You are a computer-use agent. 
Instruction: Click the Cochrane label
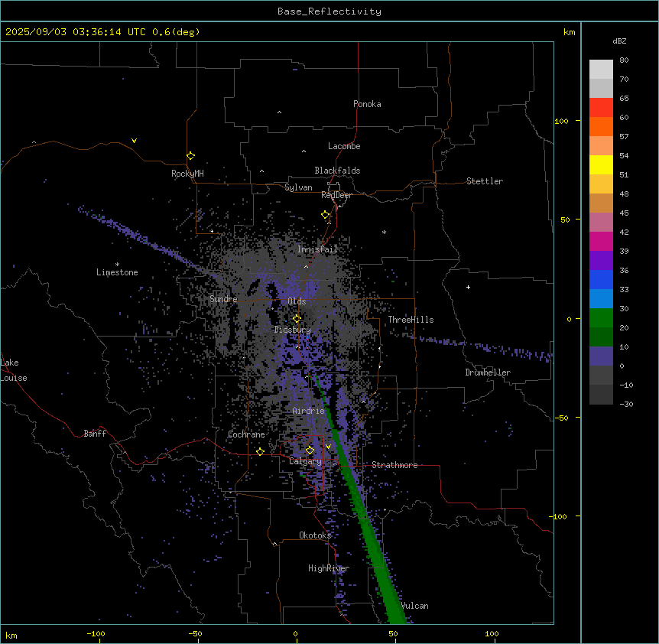coord(246,434)
